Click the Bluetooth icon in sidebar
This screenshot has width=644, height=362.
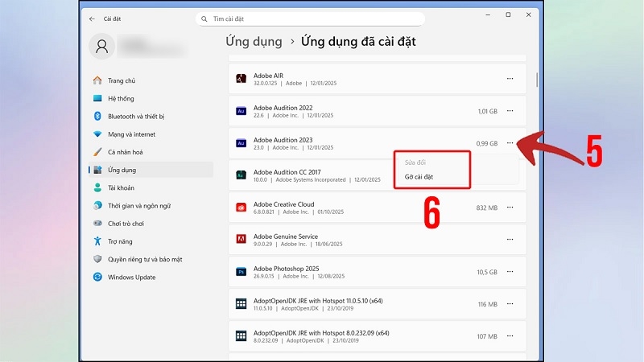[x=97, y=116]
